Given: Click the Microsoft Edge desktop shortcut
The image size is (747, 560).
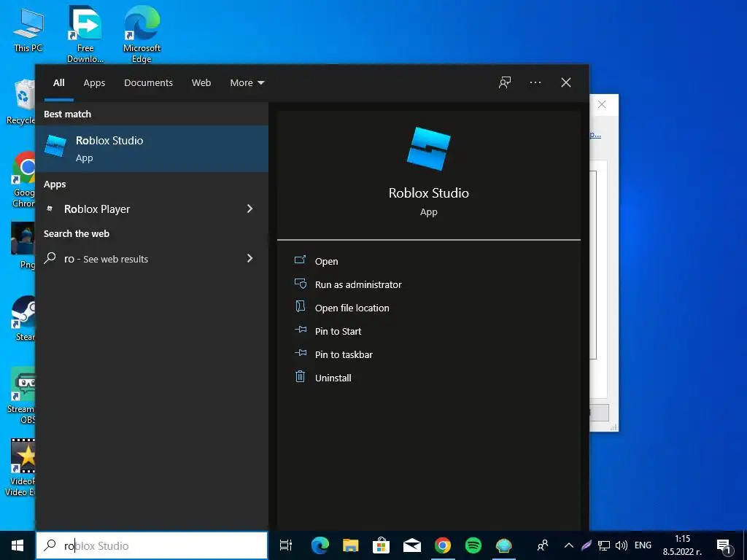Looking at the screenshot, I should click(142, 34).
